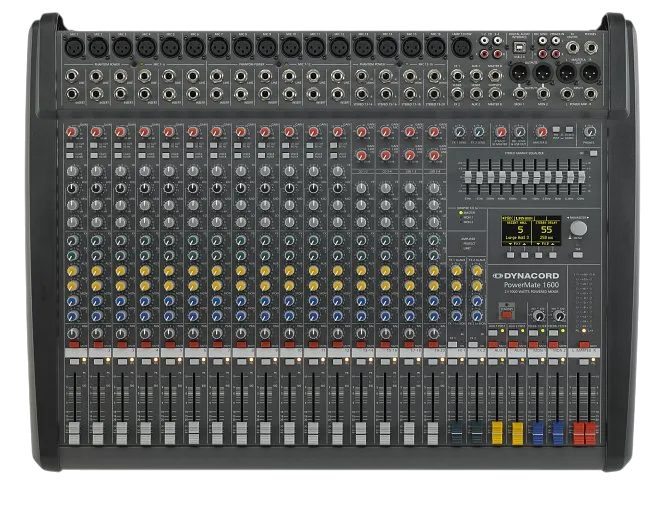Click the MON 1 feedback filter knob
This screenshot has height=512, width=665.
pyautogui.click(x=538, y=316)
